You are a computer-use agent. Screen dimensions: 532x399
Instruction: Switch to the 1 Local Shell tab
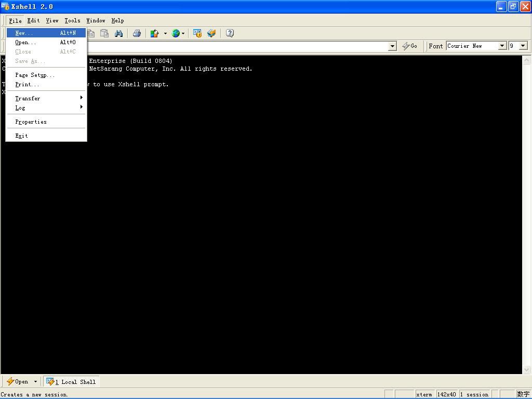tap(71, 382)
